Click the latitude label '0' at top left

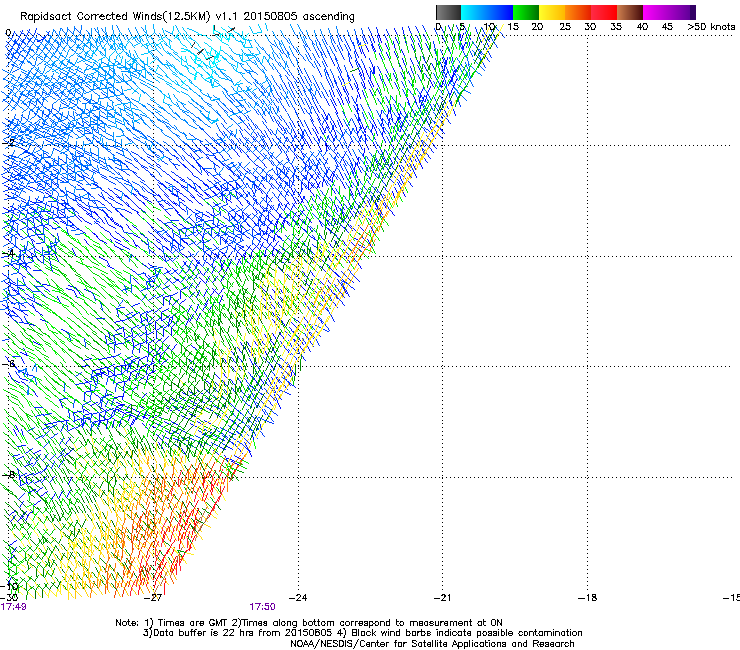pos(8,33)
